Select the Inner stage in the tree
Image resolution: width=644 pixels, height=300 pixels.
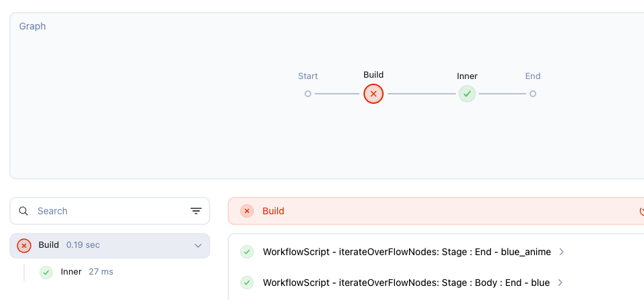pyautogui.click(x=71, y=272)
